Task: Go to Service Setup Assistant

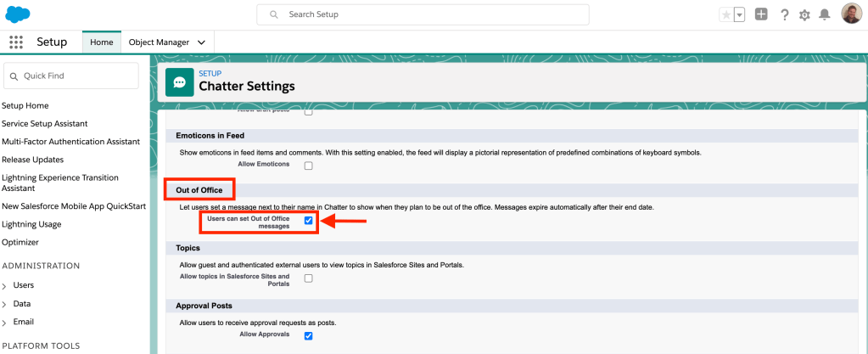Action: tap(44, 124)
